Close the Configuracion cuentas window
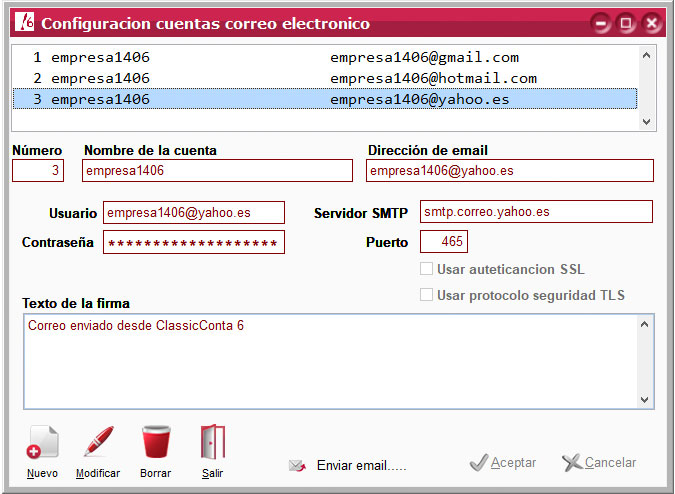This screenshot has width=675, height=494. 652,23
